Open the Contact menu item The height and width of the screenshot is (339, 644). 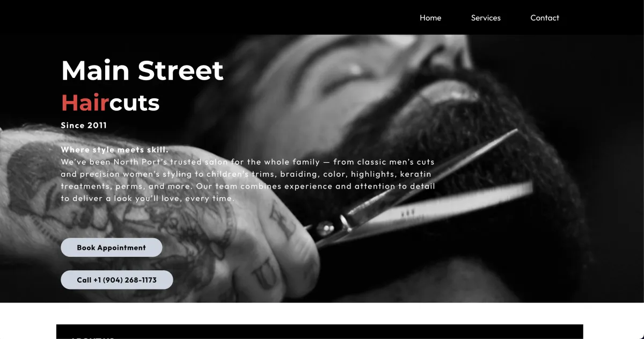pyautogui.click(x=545, y=18)
